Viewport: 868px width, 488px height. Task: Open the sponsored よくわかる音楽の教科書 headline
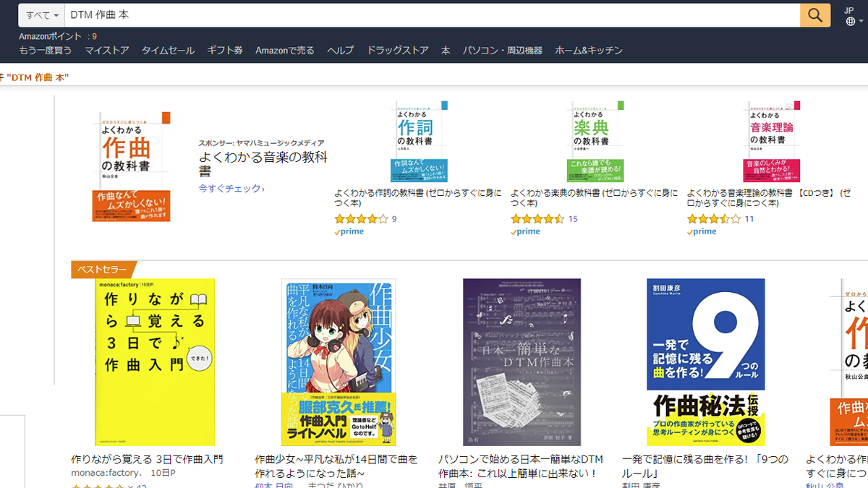[x=264, y=164]
